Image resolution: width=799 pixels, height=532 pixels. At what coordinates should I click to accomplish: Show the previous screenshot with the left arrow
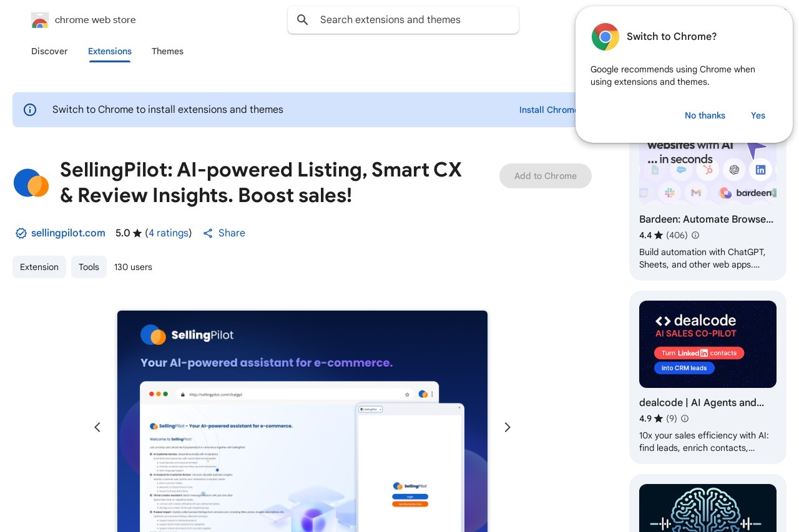[97, 427]
